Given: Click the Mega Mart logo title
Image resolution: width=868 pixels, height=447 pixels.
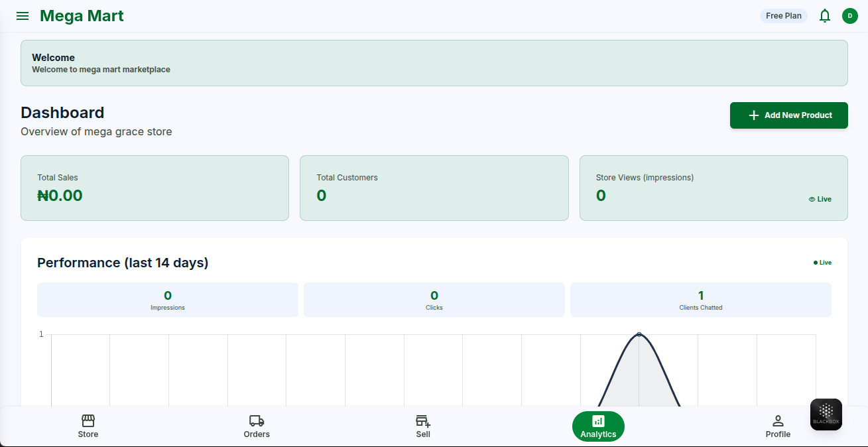Looking at the screenshot, I should point(82,16).
